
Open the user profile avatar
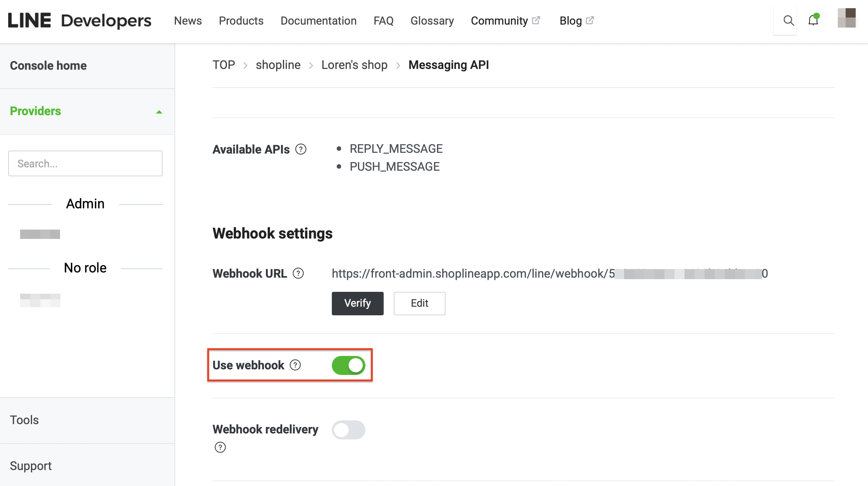tap(846, 18)
